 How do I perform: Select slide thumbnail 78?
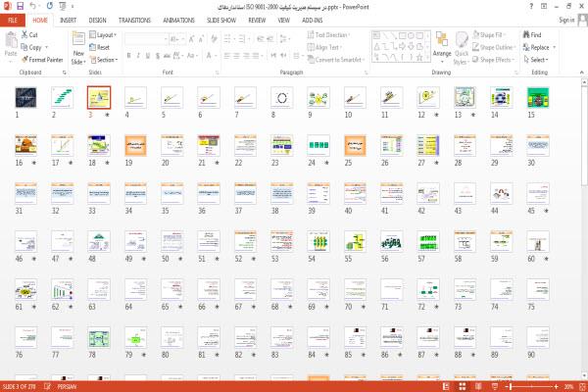99,337
